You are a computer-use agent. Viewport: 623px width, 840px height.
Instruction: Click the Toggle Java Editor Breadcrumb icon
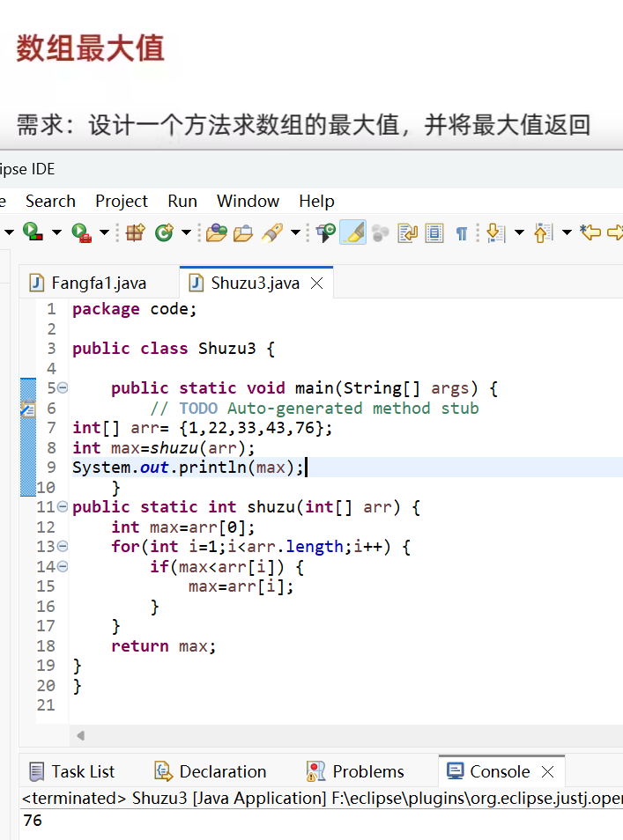click(326, 233)
